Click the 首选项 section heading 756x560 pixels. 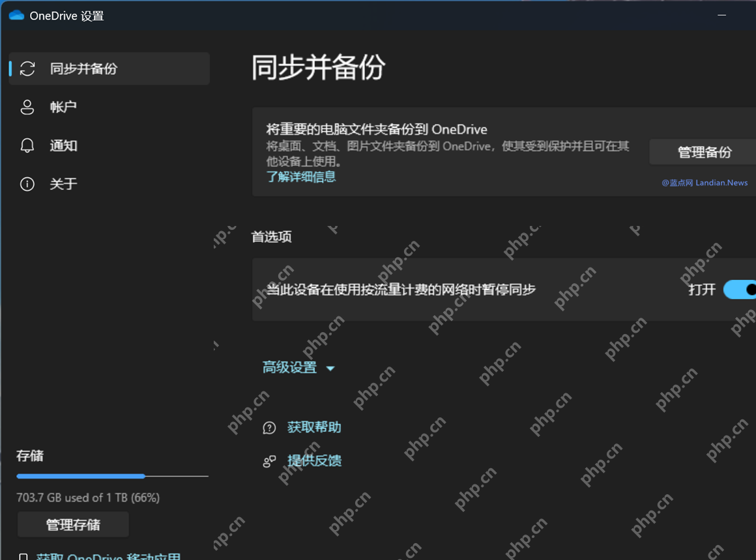(x=272, y=236)
